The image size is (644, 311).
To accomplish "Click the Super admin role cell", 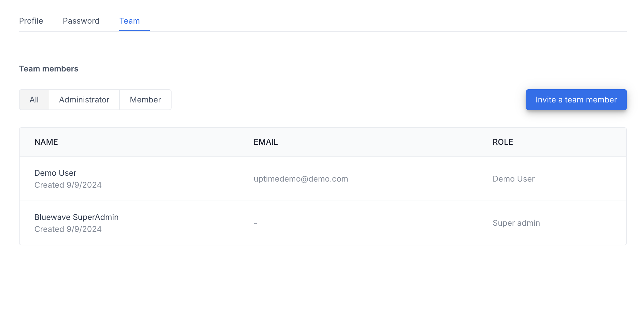I will (516, 223).
